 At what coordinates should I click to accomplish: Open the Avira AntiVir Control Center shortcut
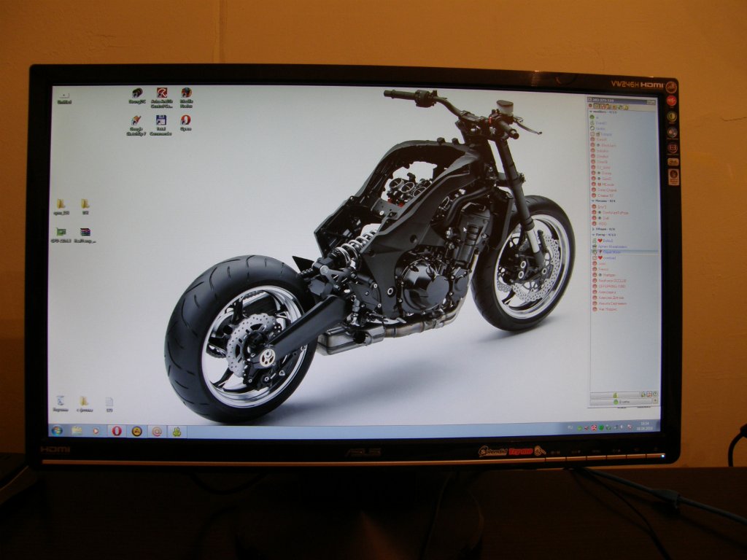click(x=161, y=95)
